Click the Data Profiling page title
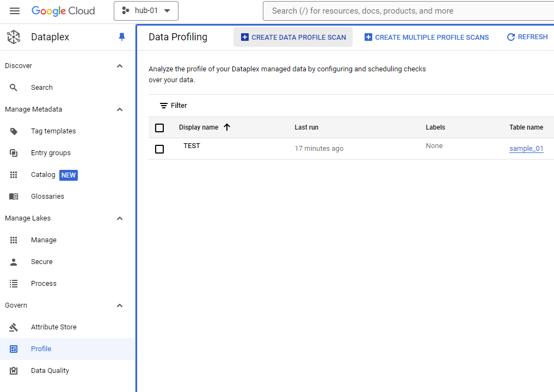This screenshot has width=554, height=392. tap(178, 37)
